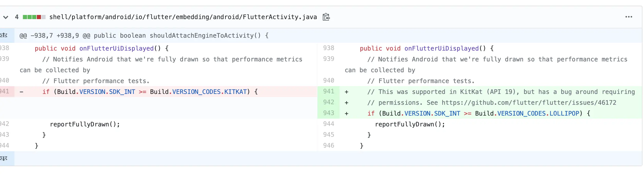
Task: Click the green and red diffstat blocks
Action: click(x=34, y=17)
